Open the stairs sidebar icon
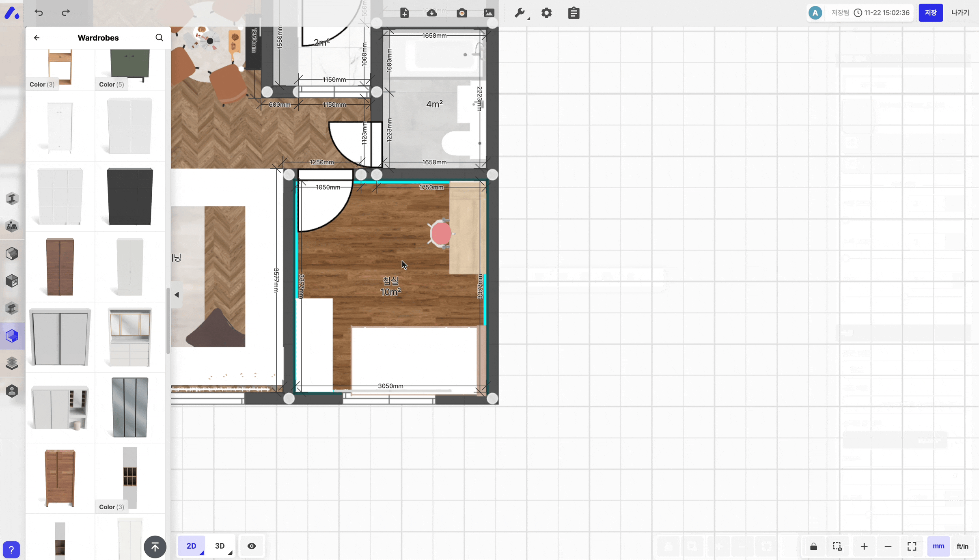The image size is (979, 560). click(12, 254)
